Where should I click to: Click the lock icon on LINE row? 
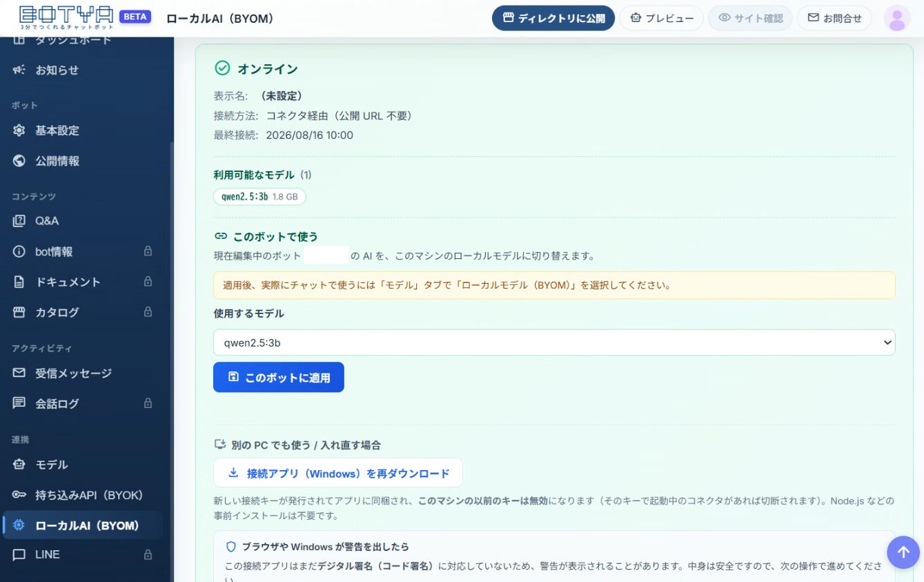pos(148,554)
